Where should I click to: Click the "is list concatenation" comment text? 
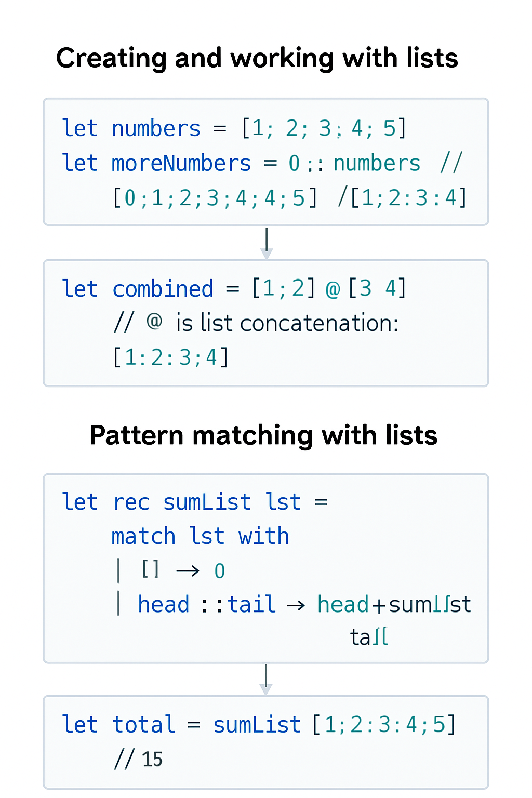pyautogui.click(x=287, y=323)
